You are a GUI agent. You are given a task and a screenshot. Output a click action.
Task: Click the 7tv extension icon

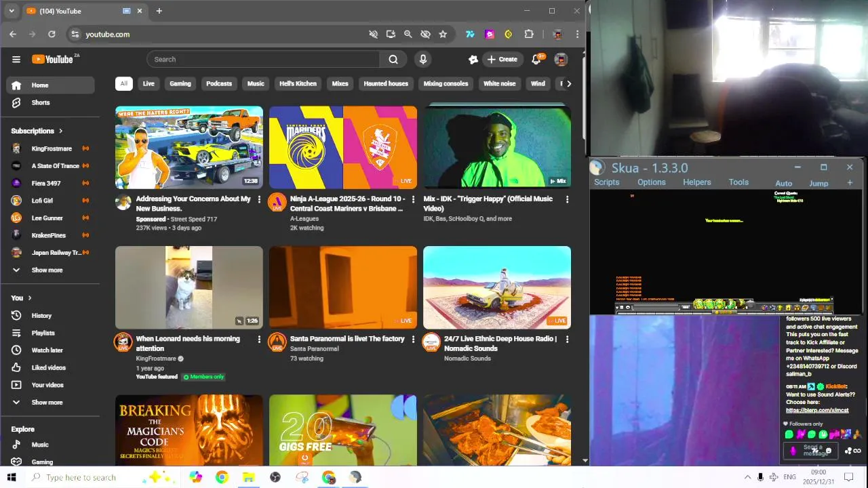coord(470,34)
